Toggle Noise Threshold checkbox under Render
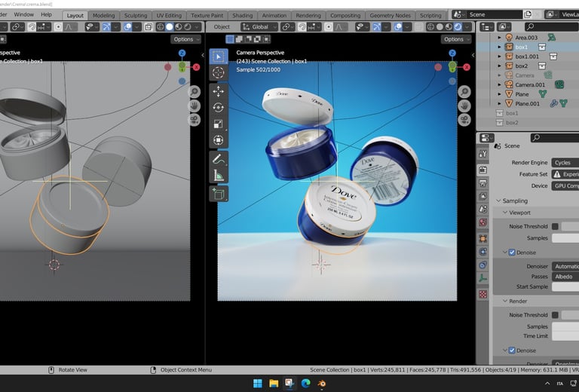The image size is (579, 392). point(555,315)
